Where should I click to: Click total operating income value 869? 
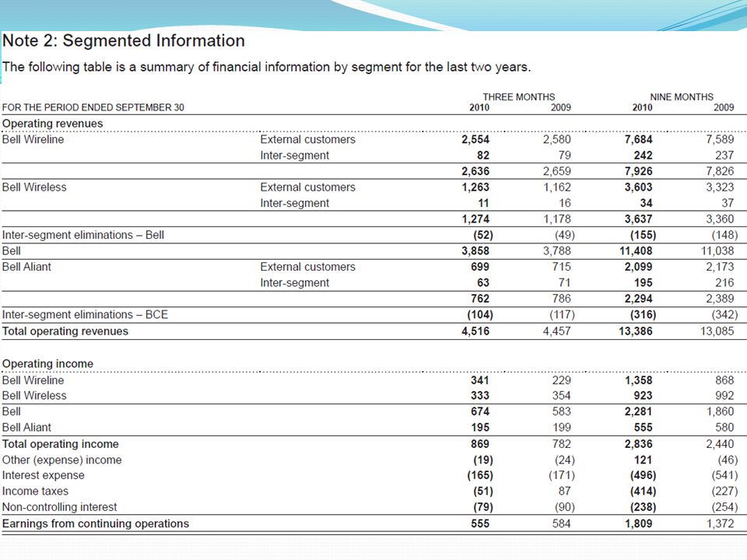pos(480,444)
